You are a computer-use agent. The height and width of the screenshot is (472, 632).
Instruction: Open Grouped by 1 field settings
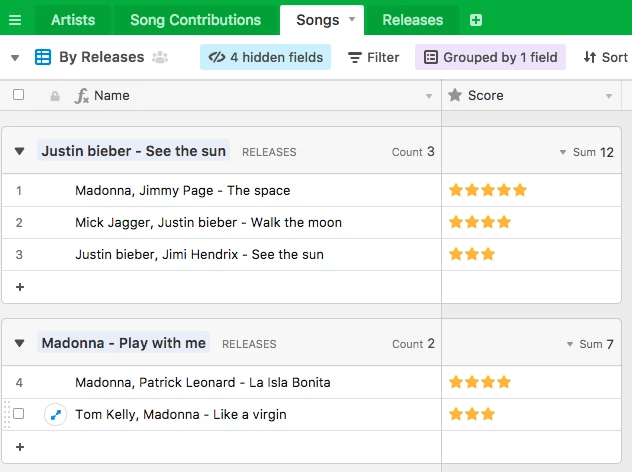[x=491, y=57]
